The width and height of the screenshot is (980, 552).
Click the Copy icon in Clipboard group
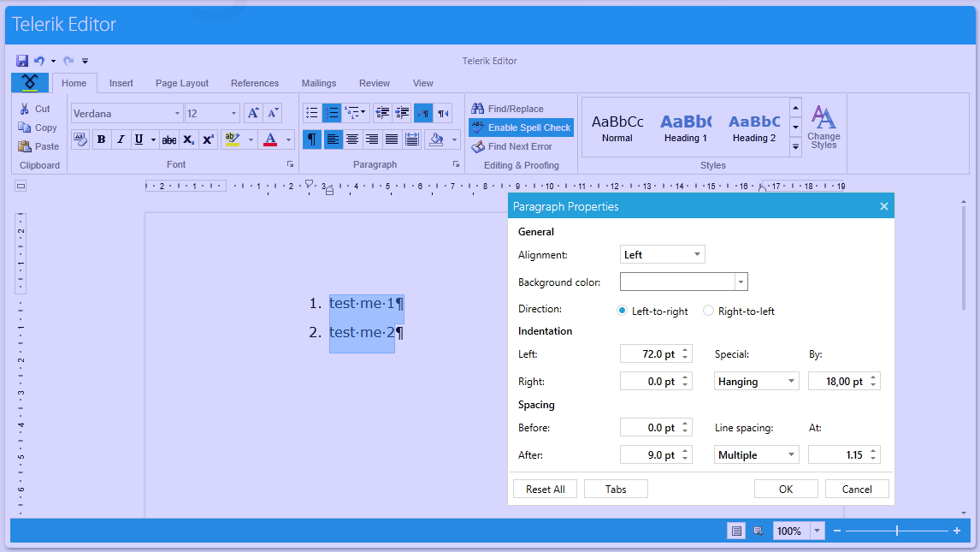(x=25, y=128)
